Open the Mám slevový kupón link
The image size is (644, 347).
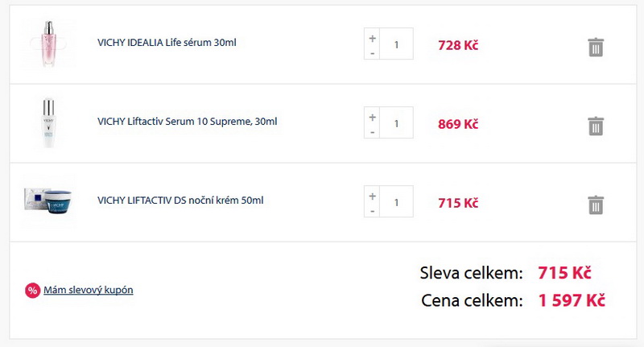[89, 290]
